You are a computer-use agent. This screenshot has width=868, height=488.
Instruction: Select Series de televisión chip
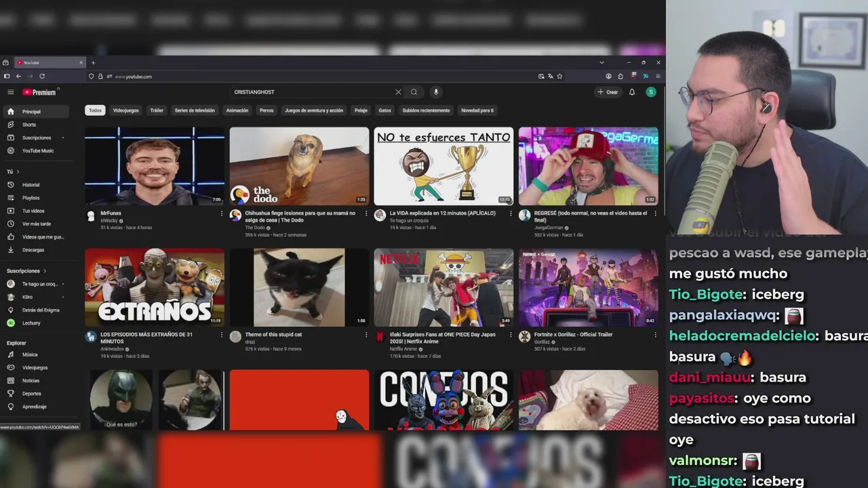[x=195, y=110]
